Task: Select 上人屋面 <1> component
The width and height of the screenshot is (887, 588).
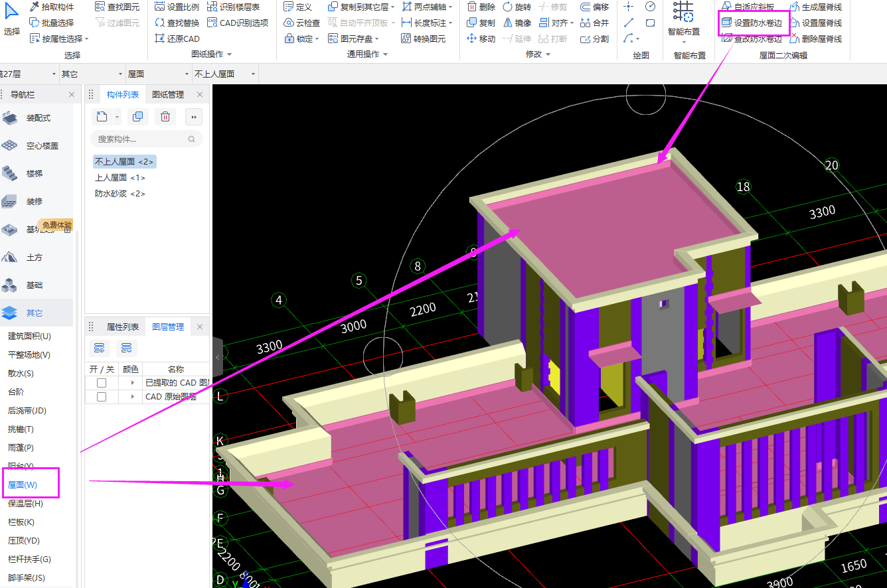Action: (x=120, y=178)
